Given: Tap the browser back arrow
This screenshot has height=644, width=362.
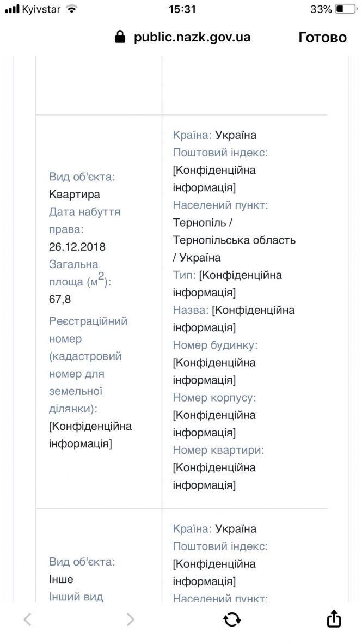Looking at the screenshot, I should click(x=28, y=619).
